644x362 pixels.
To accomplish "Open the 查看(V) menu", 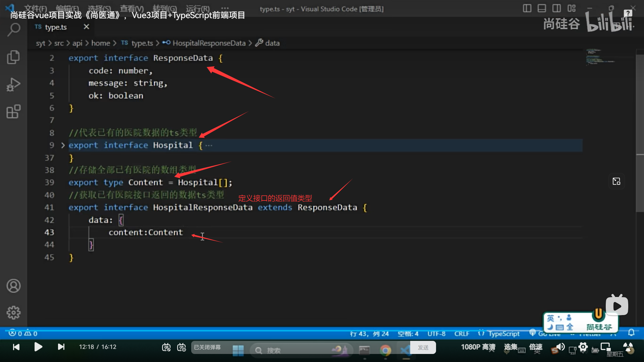I will [132, 9].
